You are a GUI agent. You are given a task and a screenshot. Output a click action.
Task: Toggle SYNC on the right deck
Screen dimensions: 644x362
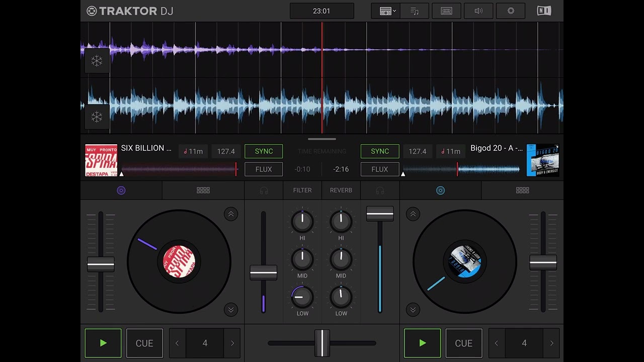[x=380, y=151]
